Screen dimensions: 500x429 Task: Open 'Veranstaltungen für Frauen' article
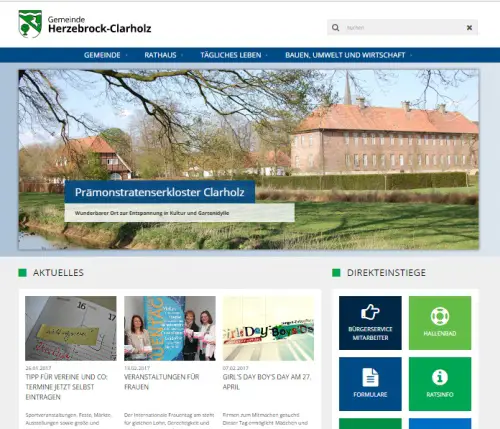coord(162,382)
